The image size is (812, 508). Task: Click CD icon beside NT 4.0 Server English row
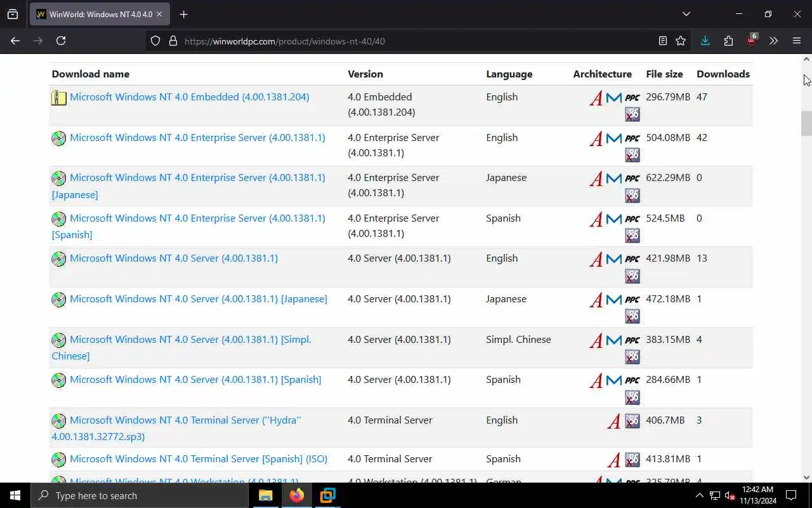[x=59, y=259]
